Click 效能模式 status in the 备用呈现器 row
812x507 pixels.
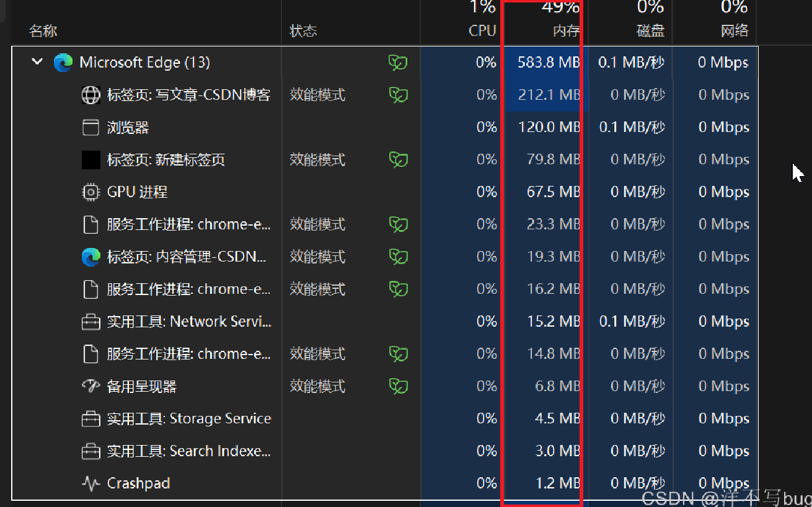pos(317,386)
